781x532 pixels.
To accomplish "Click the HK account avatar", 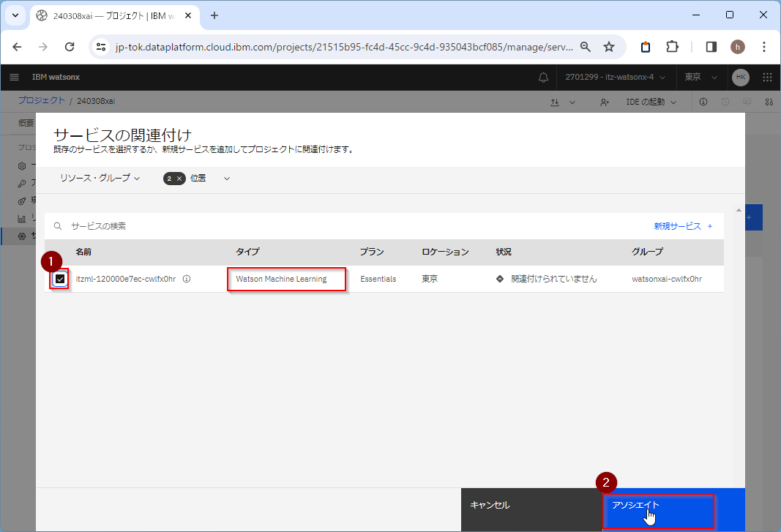I will pos(740,78).
